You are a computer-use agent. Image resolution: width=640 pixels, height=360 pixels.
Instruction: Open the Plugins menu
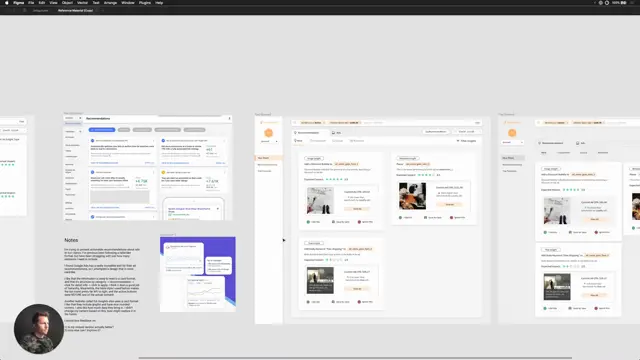[145, 3]
